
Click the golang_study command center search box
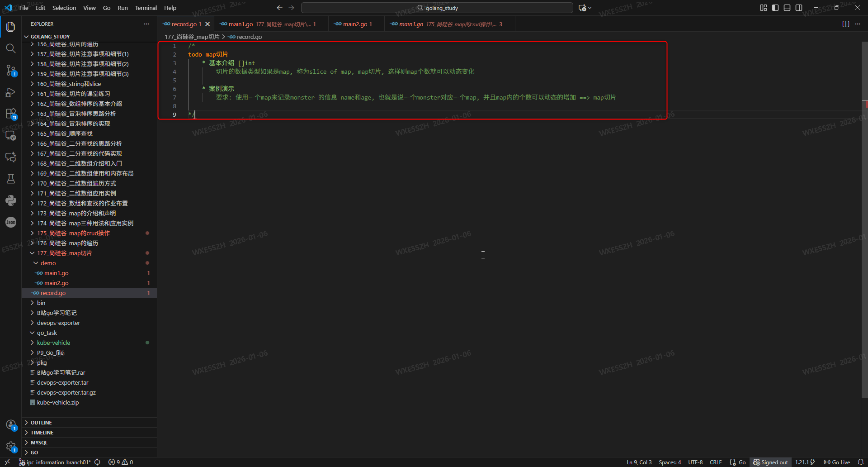[x=437, y=8]
